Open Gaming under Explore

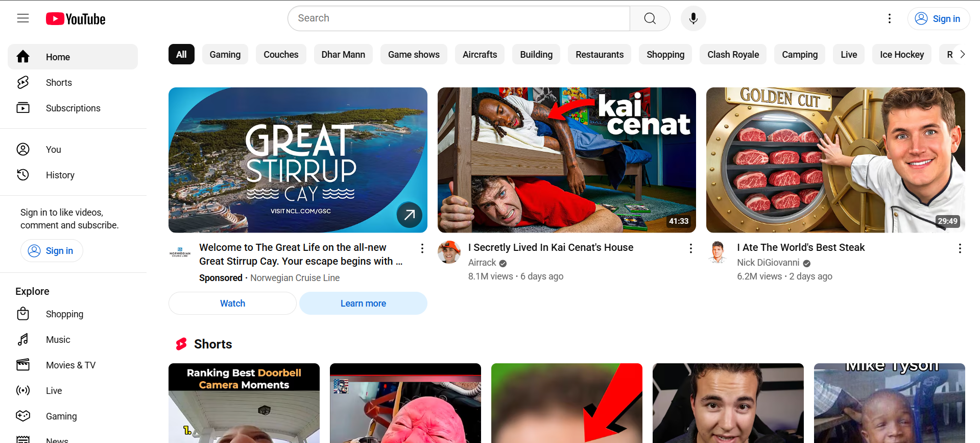[73, 416]
